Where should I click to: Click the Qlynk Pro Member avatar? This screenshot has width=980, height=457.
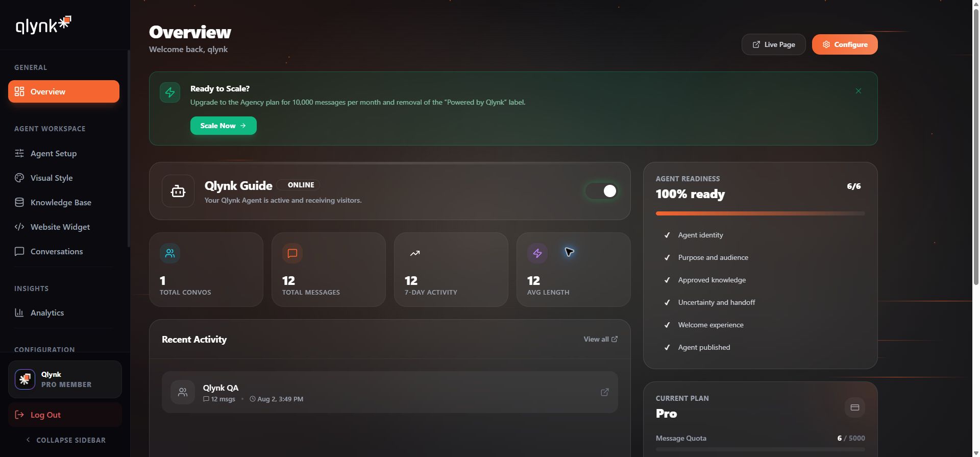(x=25, y=379)
